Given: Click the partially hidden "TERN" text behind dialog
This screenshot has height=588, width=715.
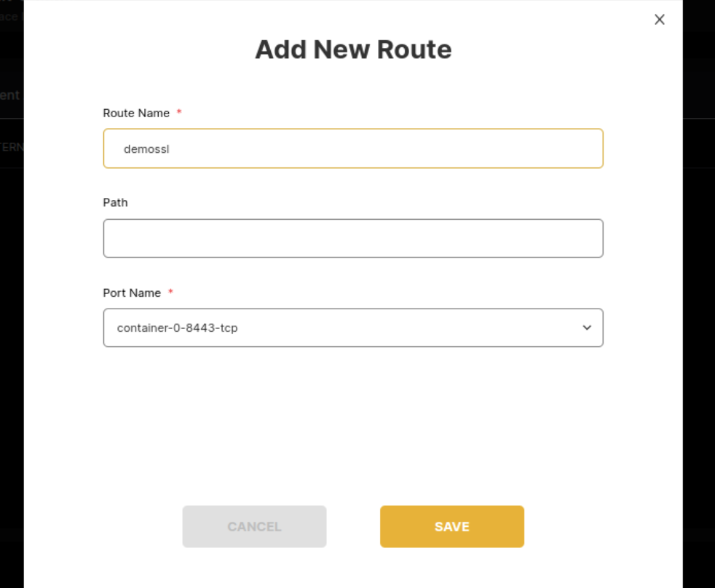Looking at the screenshot, I should pos(12,147).
